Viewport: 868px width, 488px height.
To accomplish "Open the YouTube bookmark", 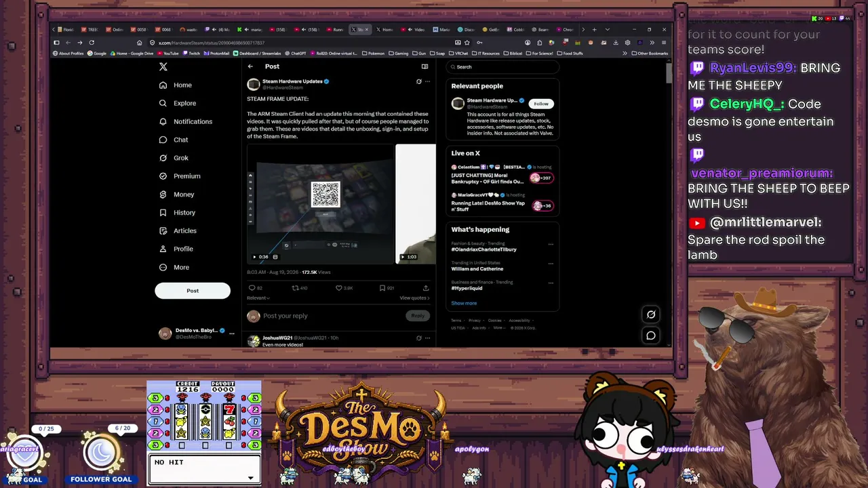I will 168,54.
